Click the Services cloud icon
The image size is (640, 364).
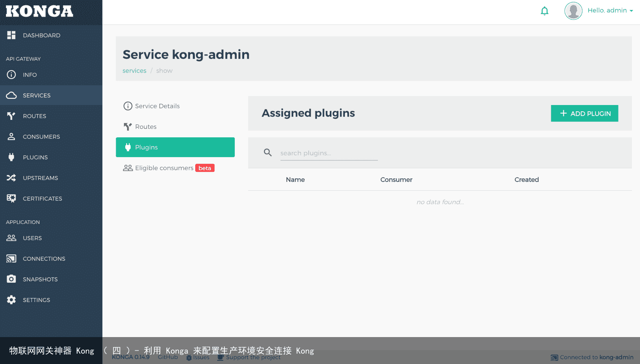11,95
